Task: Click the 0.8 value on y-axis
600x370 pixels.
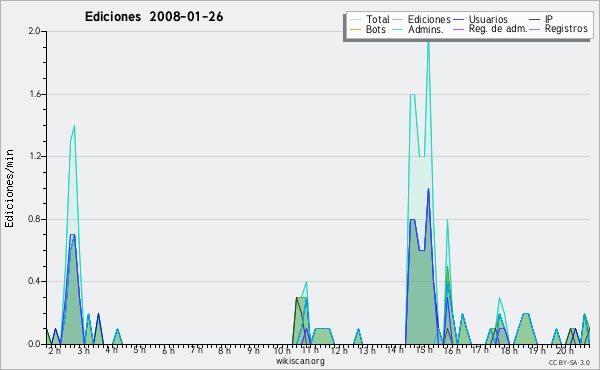Action: pos(34,219)
